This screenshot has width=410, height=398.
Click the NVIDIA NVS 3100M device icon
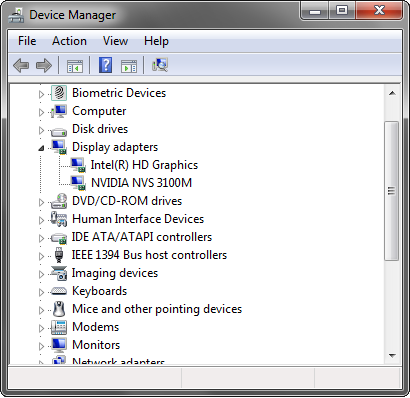(78, 183)
